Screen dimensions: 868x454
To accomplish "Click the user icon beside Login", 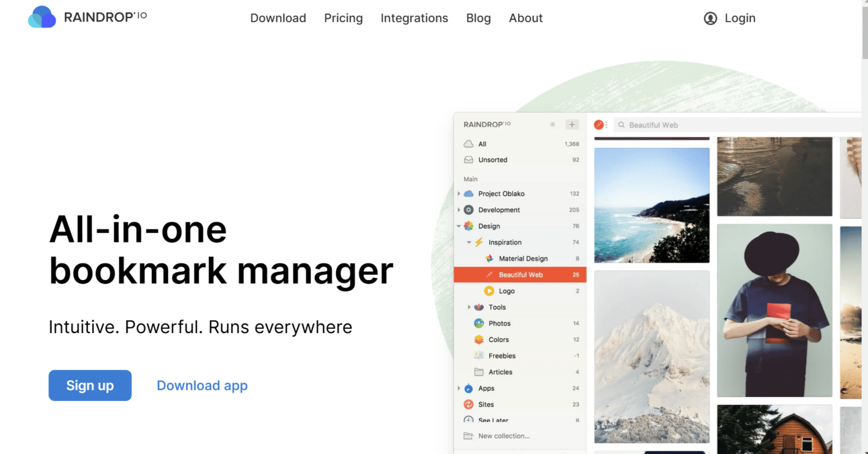I will tap(710, 18).
